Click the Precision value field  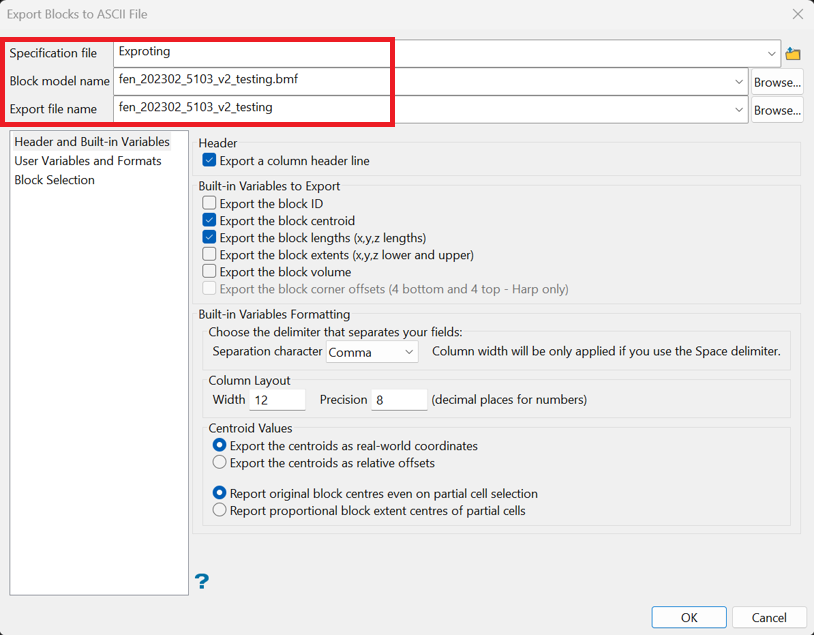click(397, 399)
